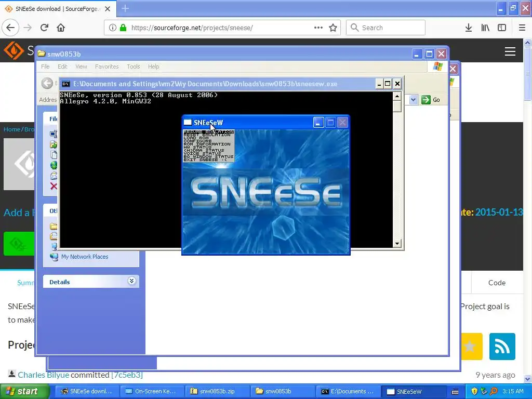The width and height of the screenshot is (532, 399).
Task: Click the envelope e-mail task icon
Action: pyautogui.click(x=54, y=176)
